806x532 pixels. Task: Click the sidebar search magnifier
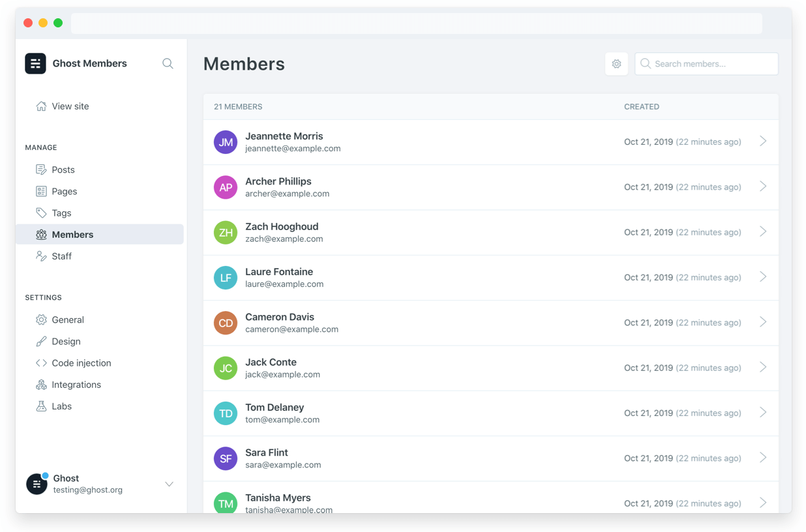pyautogui.click(x=168, y=63)
